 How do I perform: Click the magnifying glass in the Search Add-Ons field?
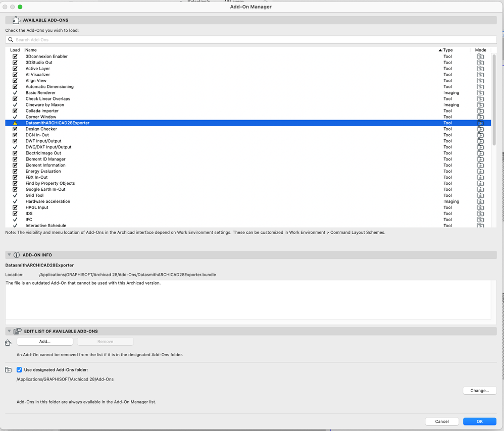tap(10, 39)
